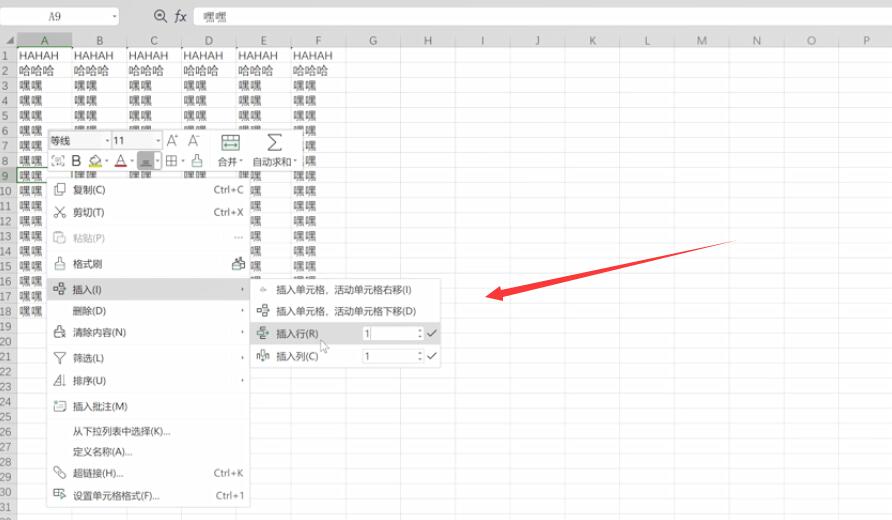Select column M header

pos(701,40)
